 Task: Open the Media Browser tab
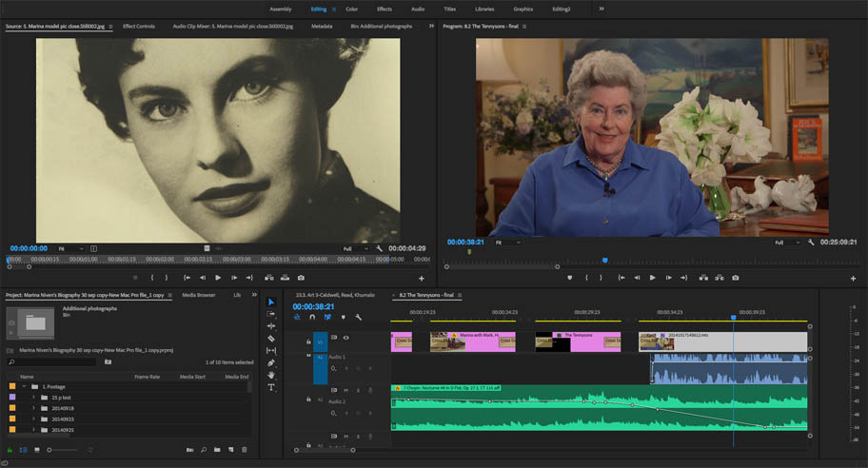pos(198,295)
